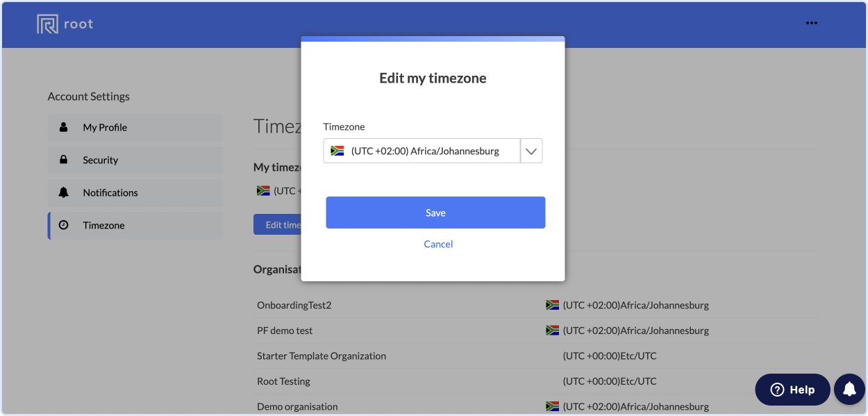The image size is (868, 416).
Task: Click the Root logo icon
Action: coord(47,24)
